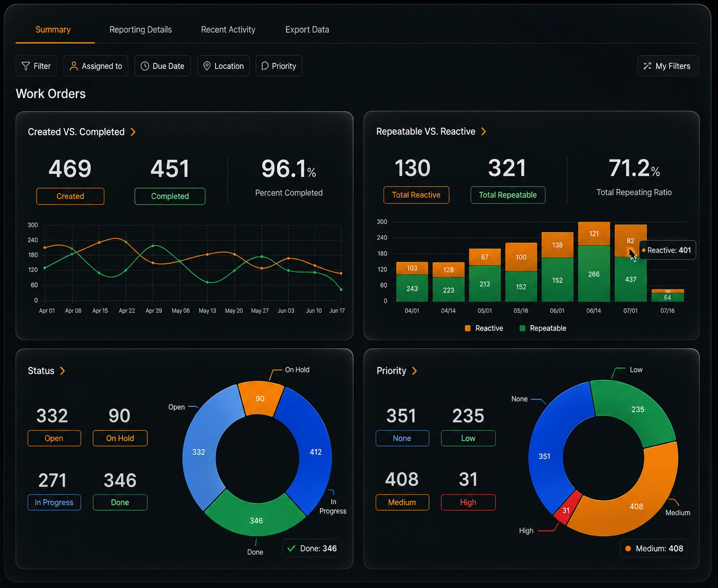The image size is (718, 588).
Task: Click the 412 In Progress donut segment
Action: [315, 452]
